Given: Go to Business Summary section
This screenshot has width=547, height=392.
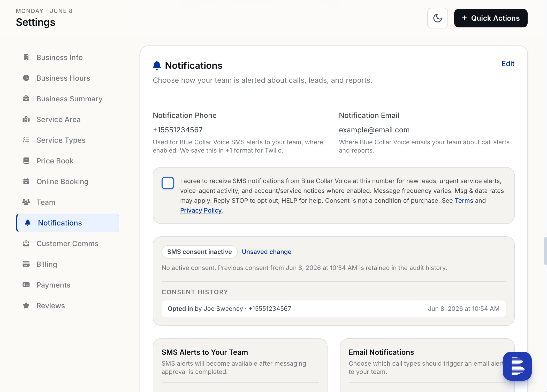Looking at the screenshot, I should pos(67,99).
